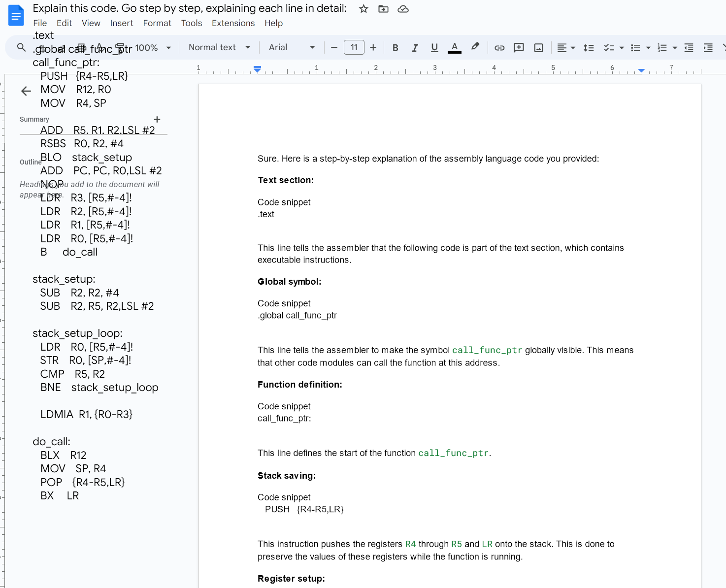
Task: Click the left indent marker on ruler
Action: pyautogui.click(x=257, y=69)
